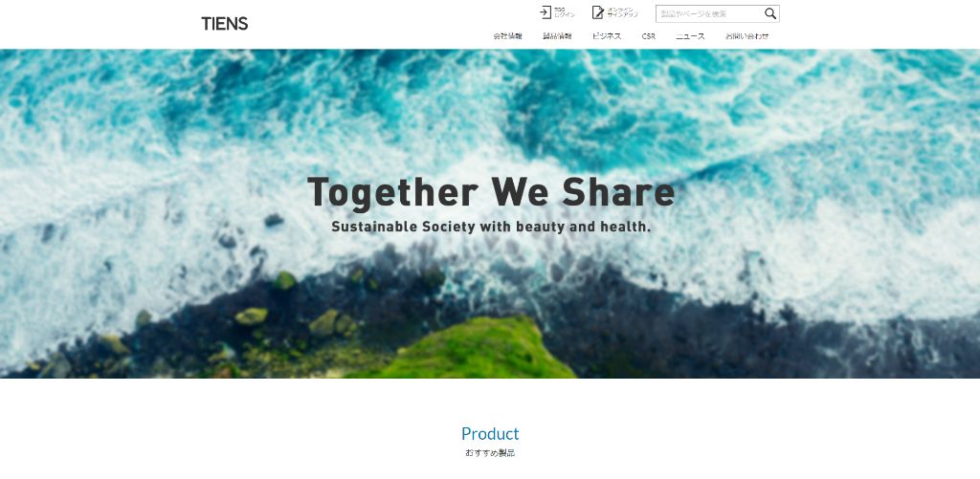Click the online sign-up pencil icon
The height and width of the screenshot is (479, 980).
click(598, 12)
